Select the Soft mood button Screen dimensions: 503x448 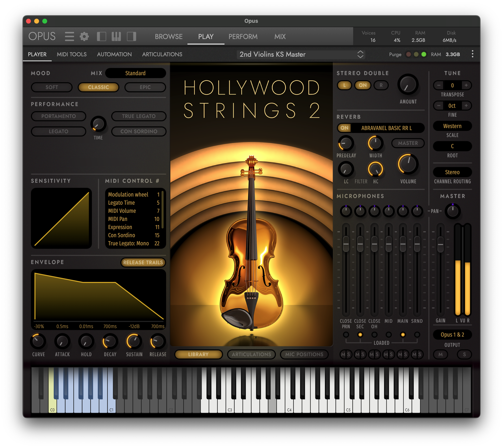(52, 87)
